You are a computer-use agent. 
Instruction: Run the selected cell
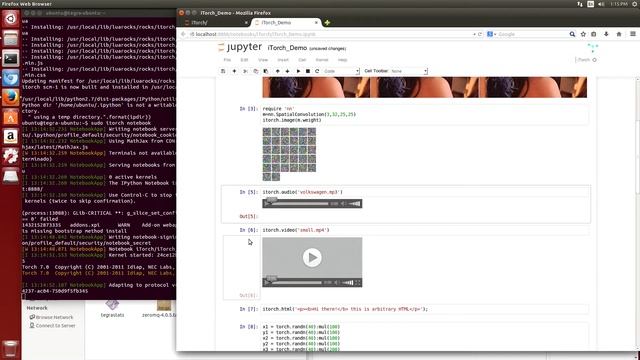click(x=298, y=71)
